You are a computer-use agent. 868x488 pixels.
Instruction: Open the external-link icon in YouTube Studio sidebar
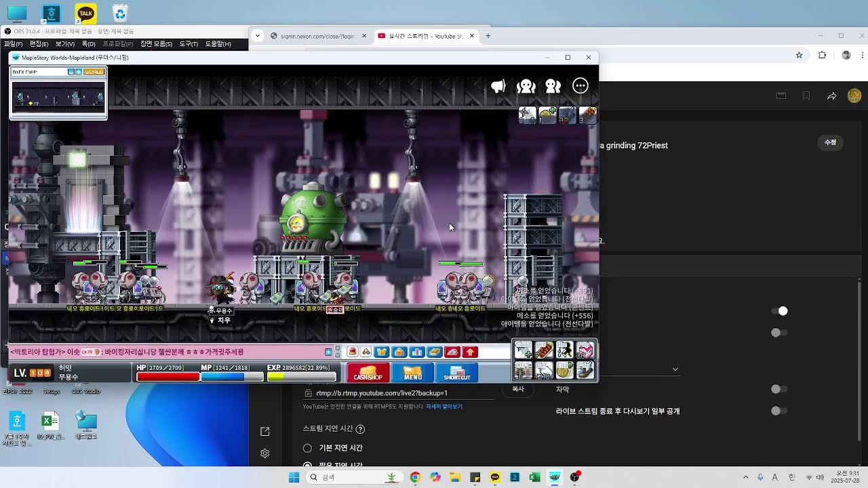pos(265,431)
